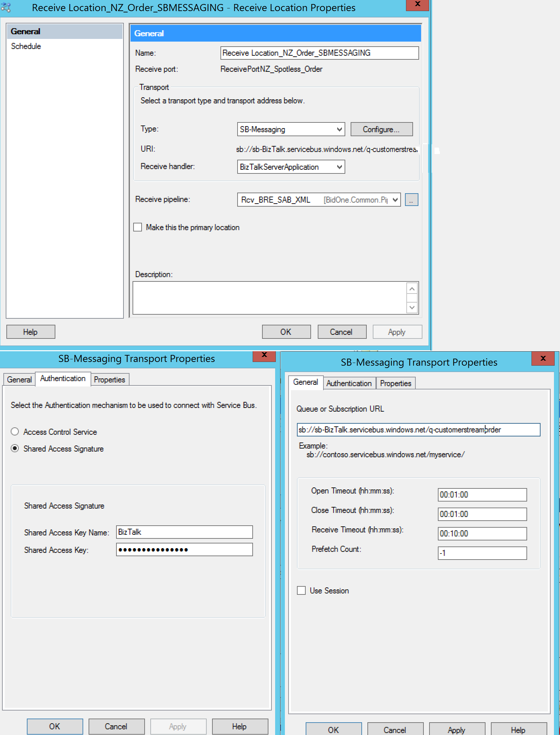Image resolution: width=560 pixels, height=735 pixels.
Task: Click Cancel in the right transport dialog
Action: coord(395,729)
